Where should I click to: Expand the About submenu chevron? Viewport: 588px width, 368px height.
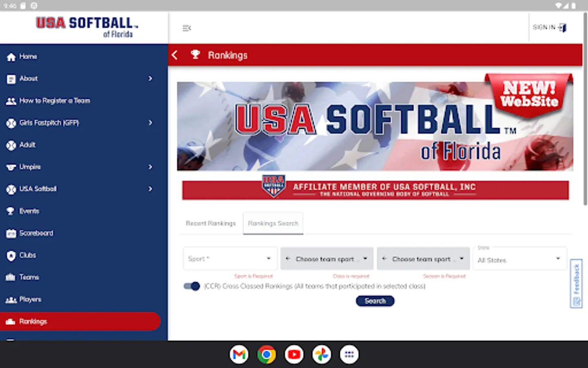(150, 79)
